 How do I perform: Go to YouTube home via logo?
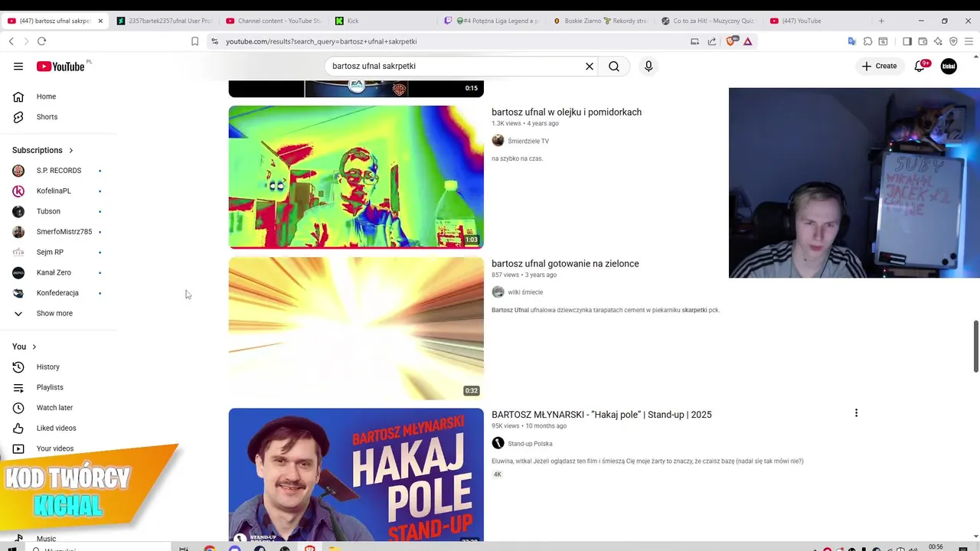tap(60, 67)
